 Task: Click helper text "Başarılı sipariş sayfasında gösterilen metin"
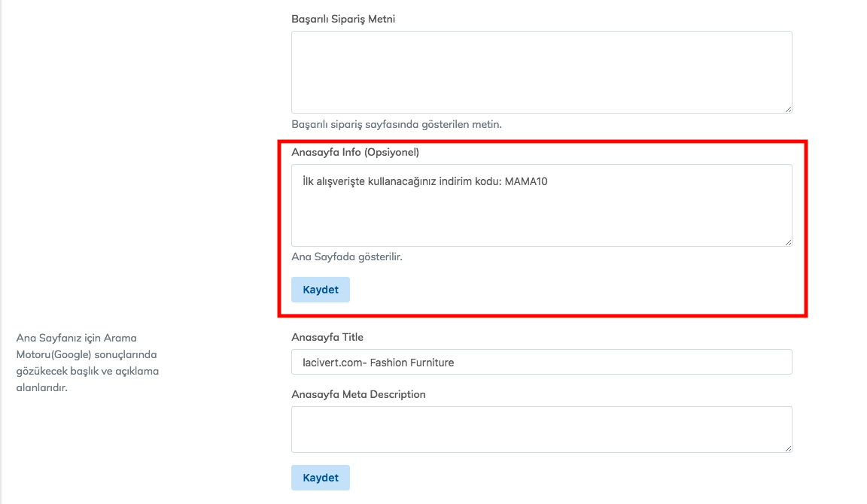coord(396,124)
